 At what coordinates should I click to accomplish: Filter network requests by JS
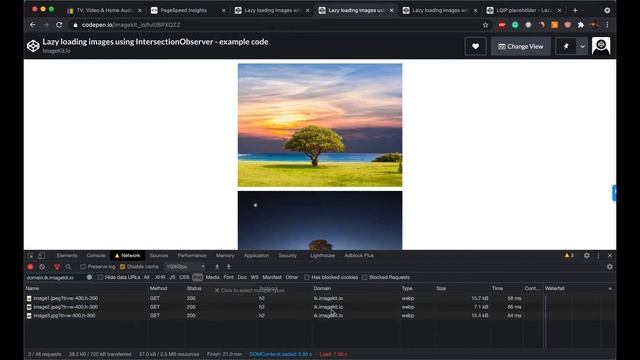(x=172, y=277)
